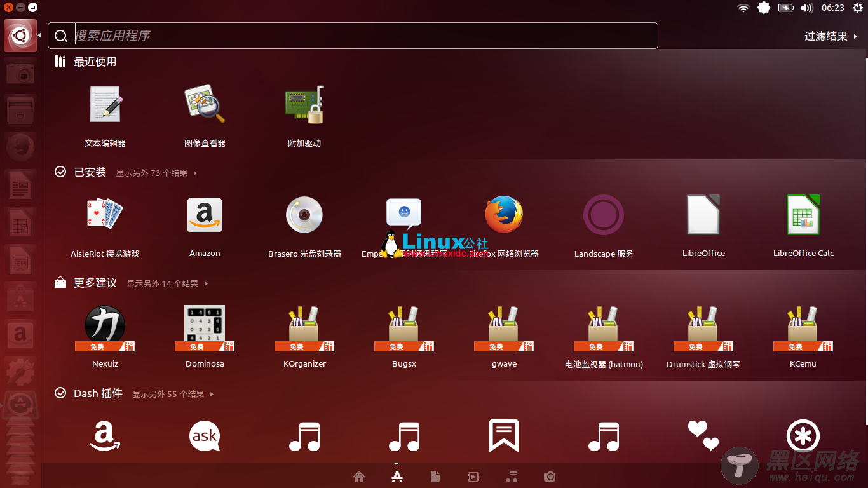The image size is (868, 488).
Task: Choose KOrganizer in 更多建议
Action: point(304,328)
